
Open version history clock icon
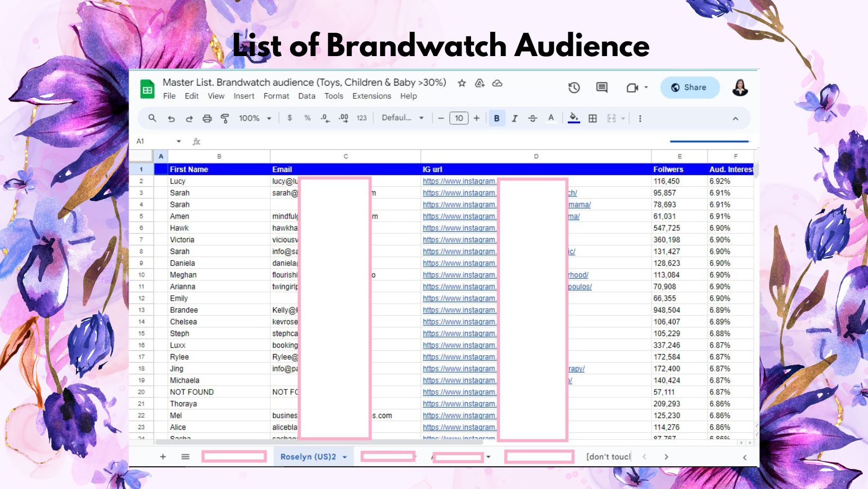tap(574, 88)
